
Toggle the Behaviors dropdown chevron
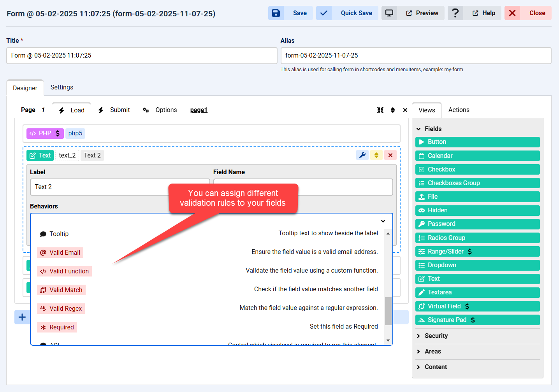click(x=383, y=221)
